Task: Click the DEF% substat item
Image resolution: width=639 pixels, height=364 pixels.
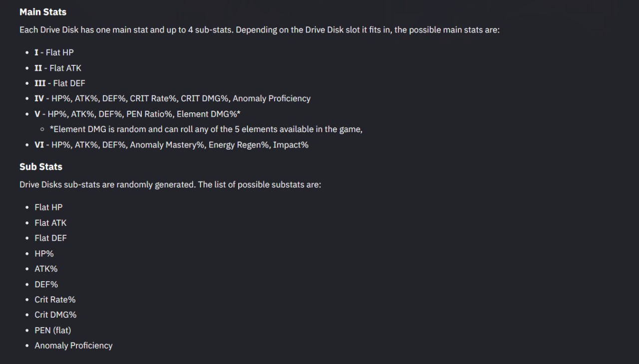Action: pos(46,285)
